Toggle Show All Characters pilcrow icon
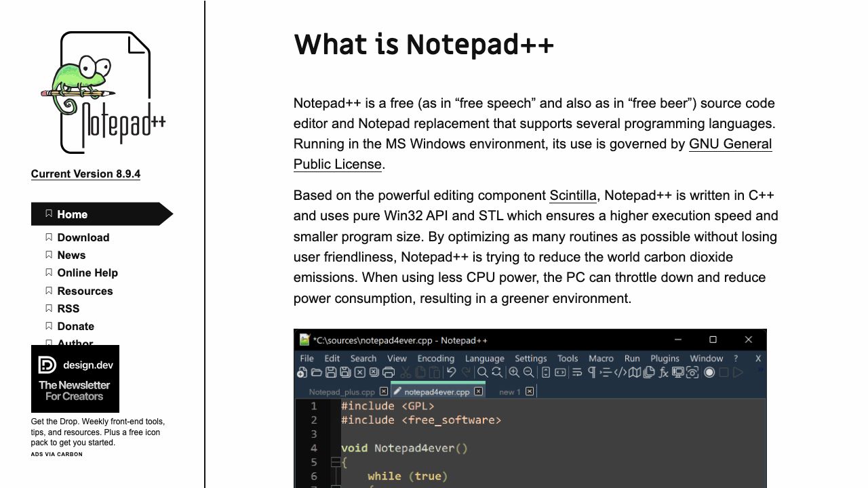The height and width of the screenshot is (488, 868). [x=591, y=372]
